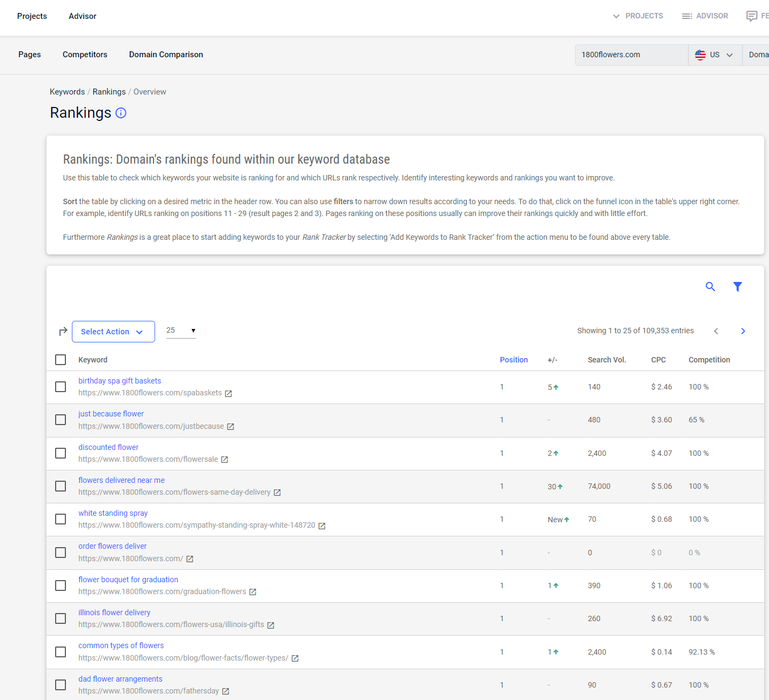
Task: Open flower-types blog external link icon
Action: (x=295, y=658)
